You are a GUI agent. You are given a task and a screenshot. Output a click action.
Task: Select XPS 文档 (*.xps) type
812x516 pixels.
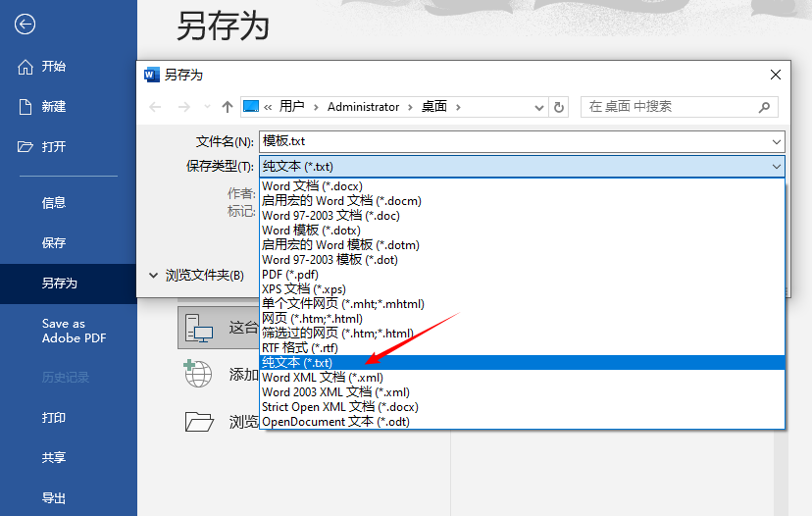pyautogui.click(x=522, y=289)
